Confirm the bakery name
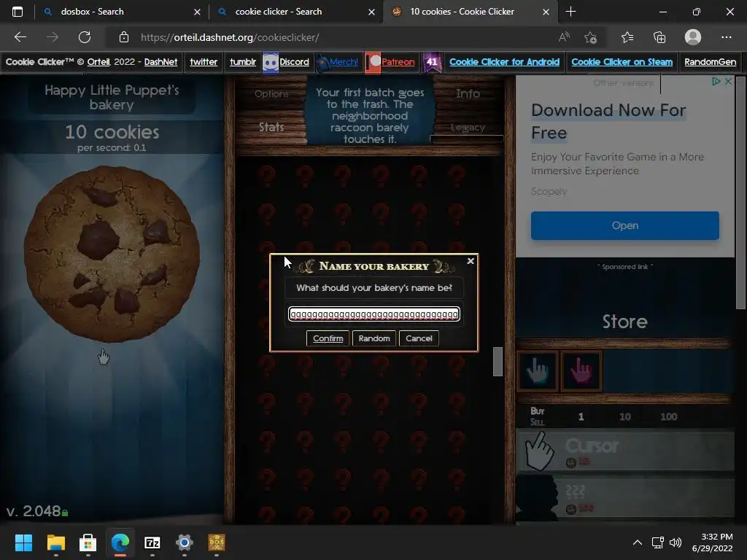Screen dimensions: 747x560 pyautogui.click(x=328, y=338)
